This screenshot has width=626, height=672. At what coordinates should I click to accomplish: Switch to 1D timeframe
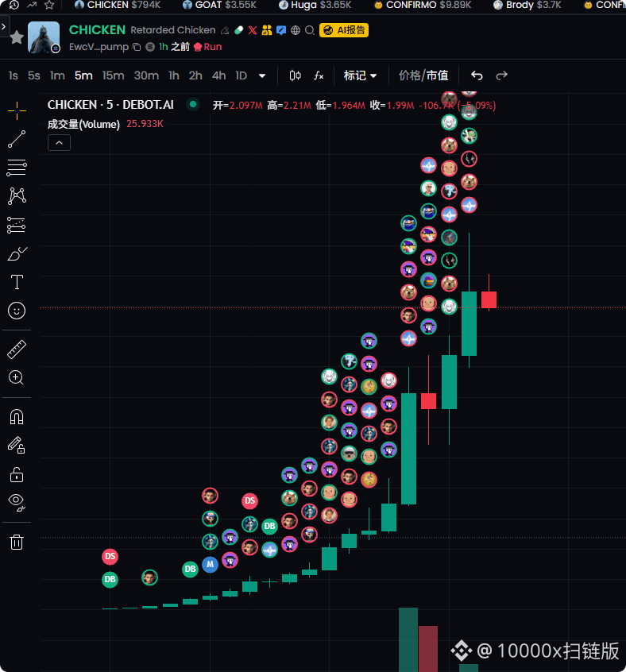coord(242,75)
